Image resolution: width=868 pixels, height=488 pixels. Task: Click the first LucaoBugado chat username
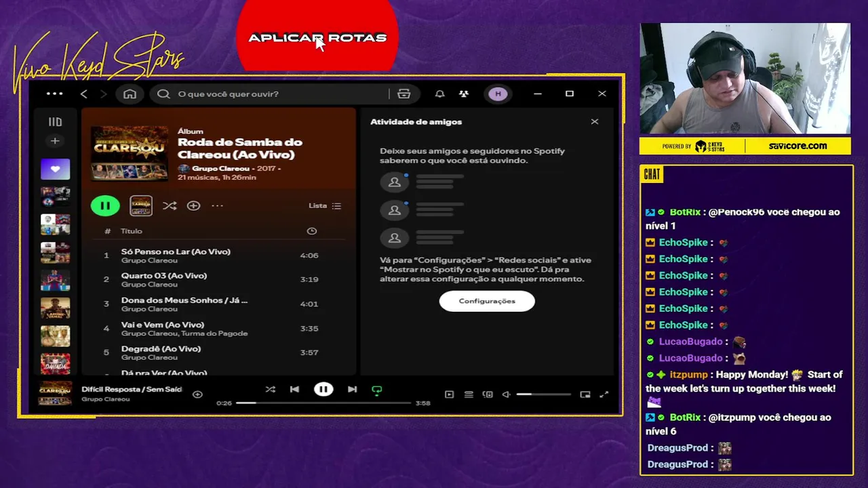[690, 342]
